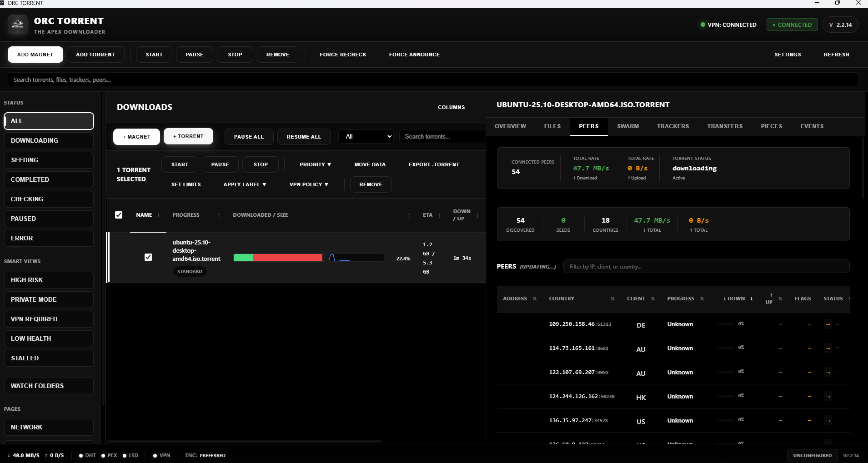Image resolution: width=868 pixels, height=463 pixels.
Task: Click Export .Torrent
Action: (434, 164)
